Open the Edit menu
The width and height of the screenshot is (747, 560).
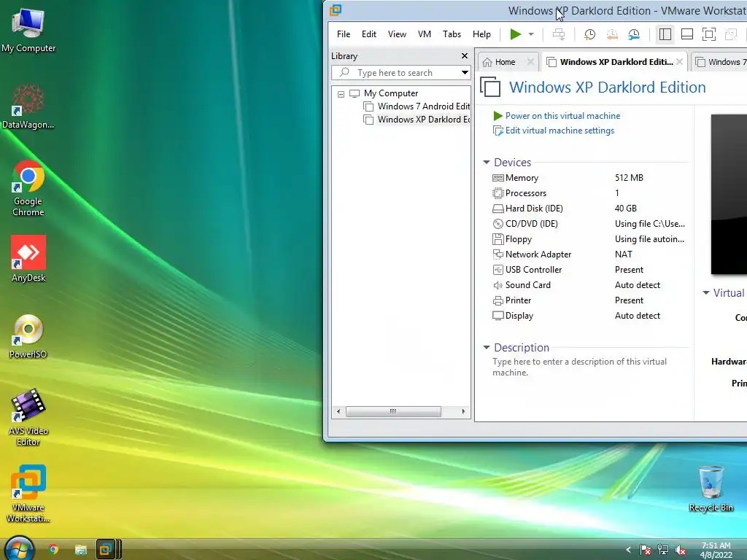pos(368,34)
